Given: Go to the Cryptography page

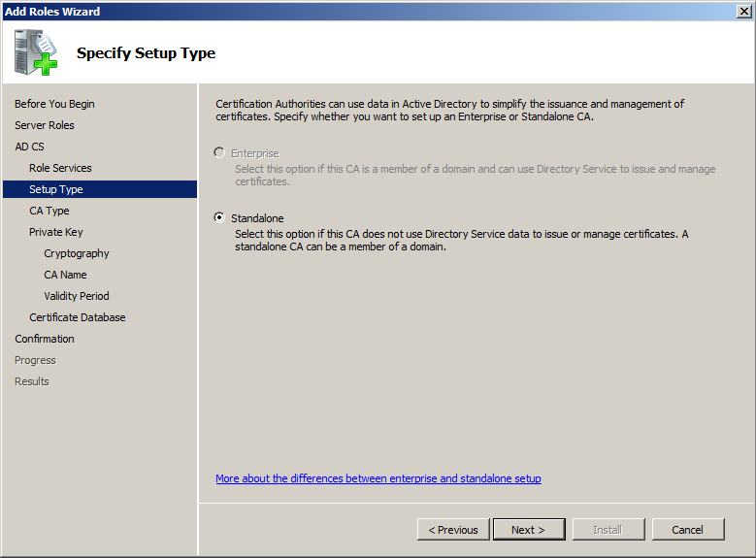Looking at the screenshot, I should pos(77,253).
